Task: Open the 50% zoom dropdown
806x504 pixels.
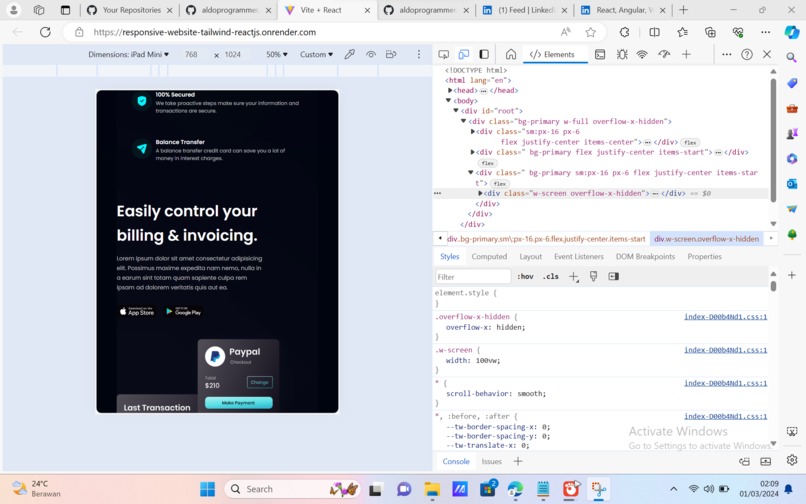Action: pyautogui.click(x=277, y=55)
